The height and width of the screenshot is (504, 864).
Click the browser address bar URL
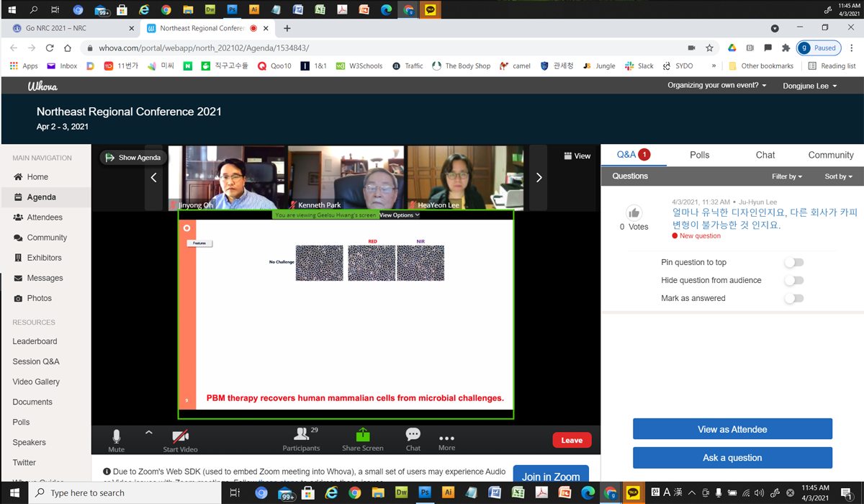(x=204, y=48)
